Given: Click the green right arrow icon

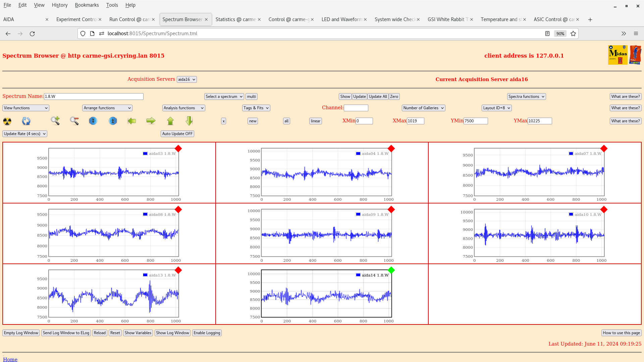Looking at the screenshot, I should coord(151,121).
